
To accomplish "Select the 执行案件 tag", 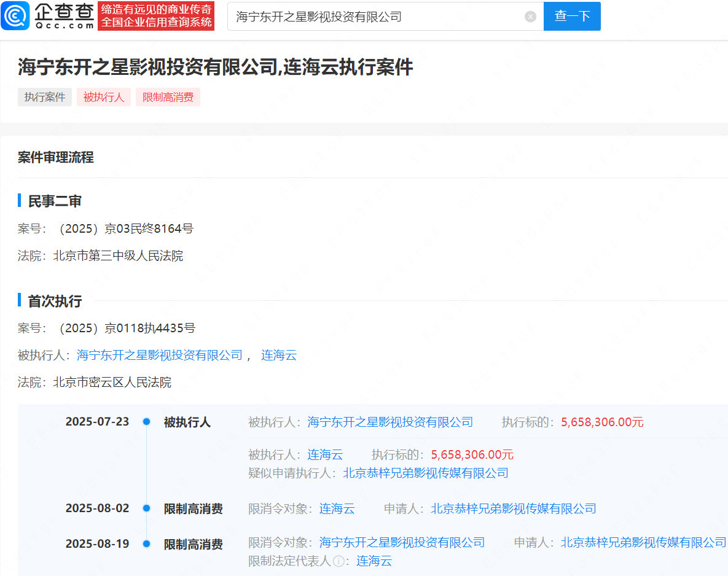I will (45, 97).
